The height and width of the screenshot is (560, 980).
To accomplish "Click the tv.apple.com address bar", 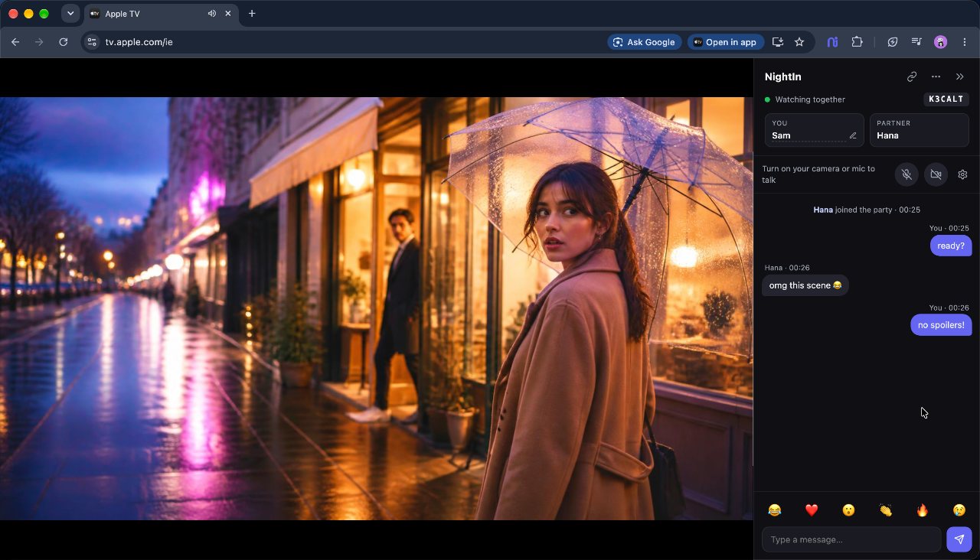I will (352, 42).
